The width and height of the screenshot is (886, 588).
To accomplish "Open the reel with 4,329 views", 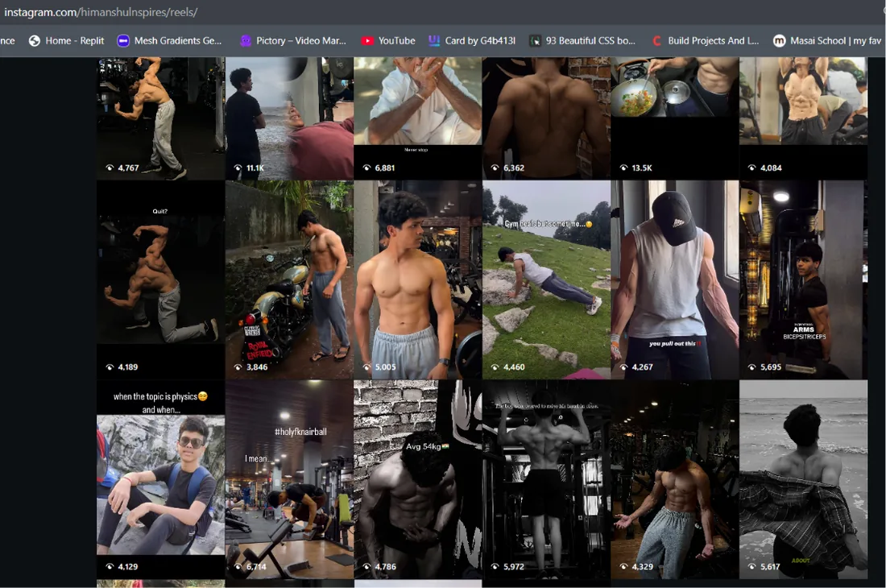I will point(675,479).
